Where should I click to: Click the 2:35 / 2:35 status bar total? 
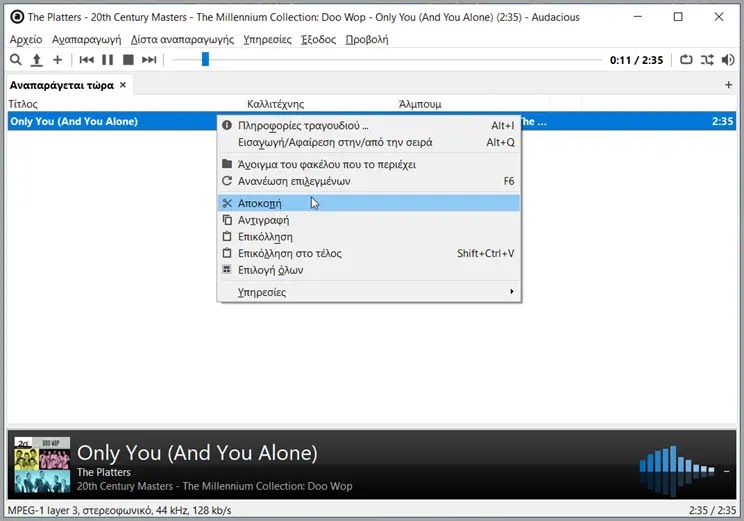click(x=712, y=511)
